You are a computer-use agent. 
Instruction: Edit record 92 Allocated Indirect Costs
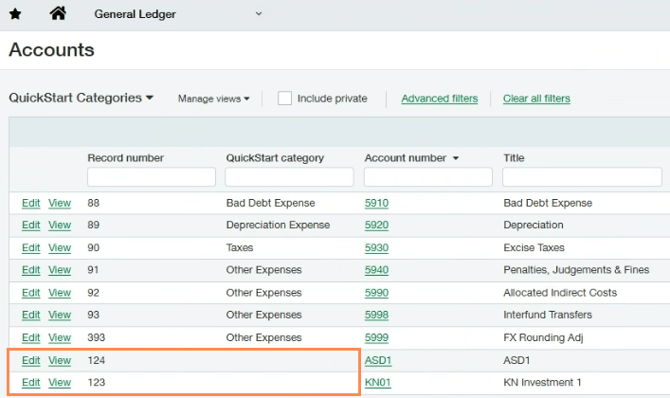pos(31,293)
